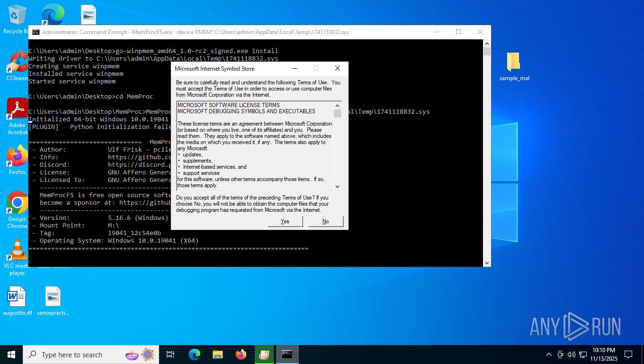Open File Explorer from the taskbar
Image resolution: width=644 pixels, height=364 pixels.
(x=217, y=355)
